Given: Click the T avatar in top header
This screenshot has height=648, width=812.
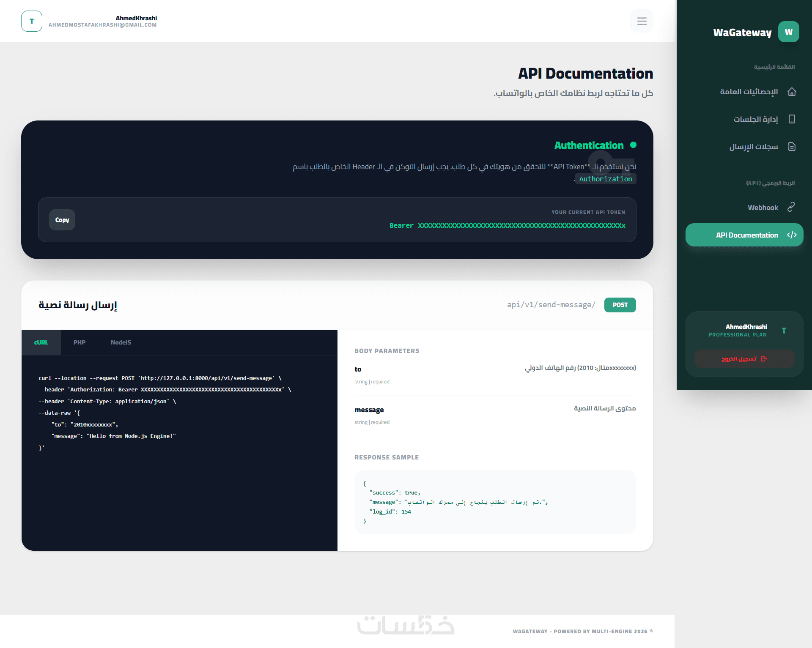Looking at the screenshot, I should pyautogui.click(x=32, y=21).
